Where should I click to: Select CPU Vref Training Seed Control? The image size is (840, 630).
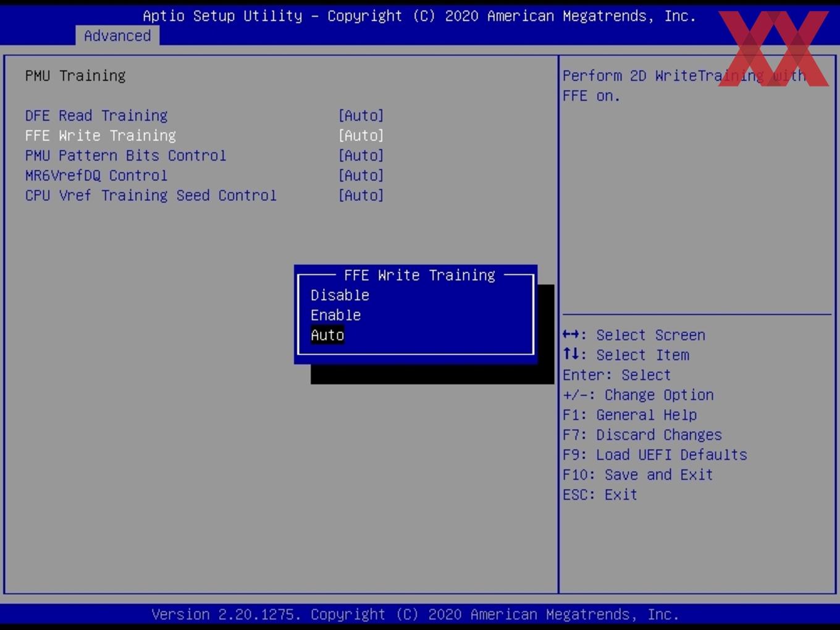pos(151,195)
